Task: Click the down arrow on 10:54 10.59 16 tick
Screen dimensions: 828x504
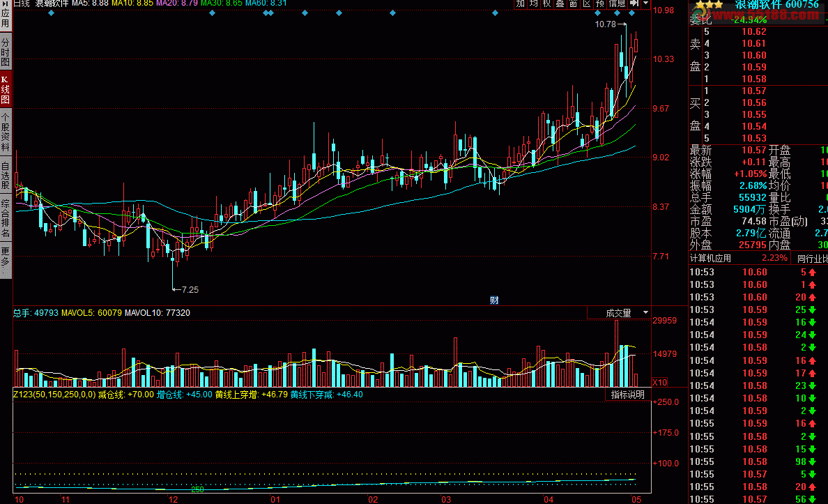Action: click(812, 322)
